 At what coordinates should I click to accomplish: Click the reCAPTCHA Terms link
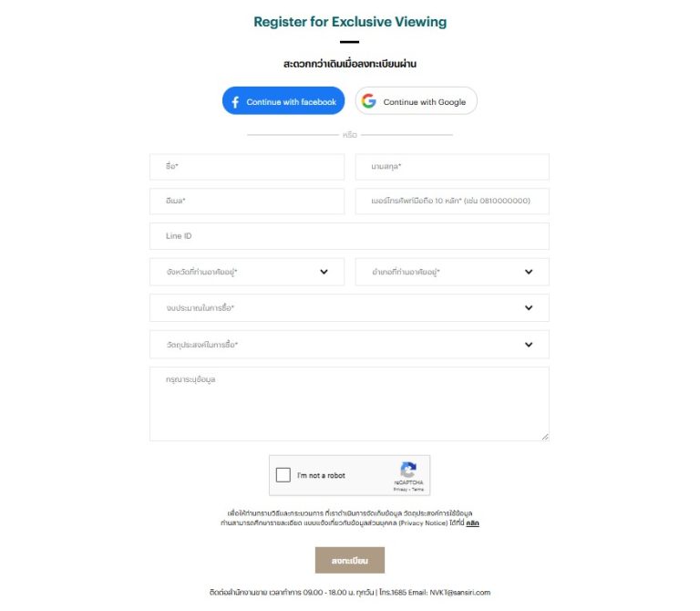click(x=417, y=490)
